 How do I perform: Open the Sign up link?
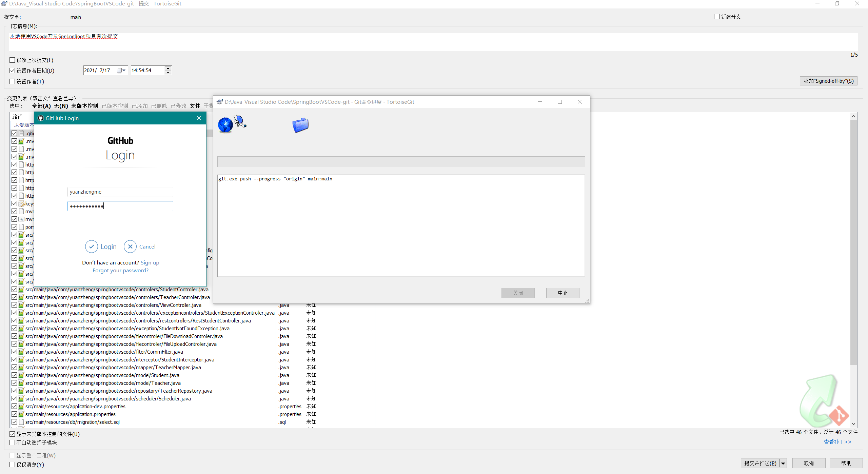point(150,262)
